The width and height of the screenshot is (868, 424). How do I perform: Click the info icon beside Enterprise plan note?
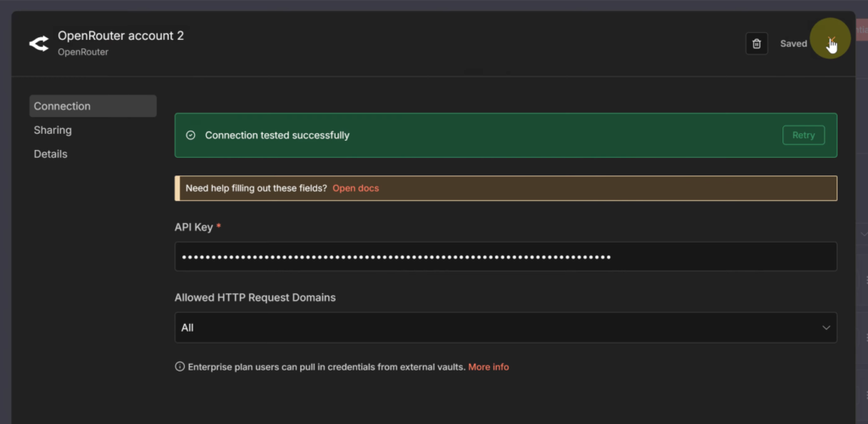180,367
